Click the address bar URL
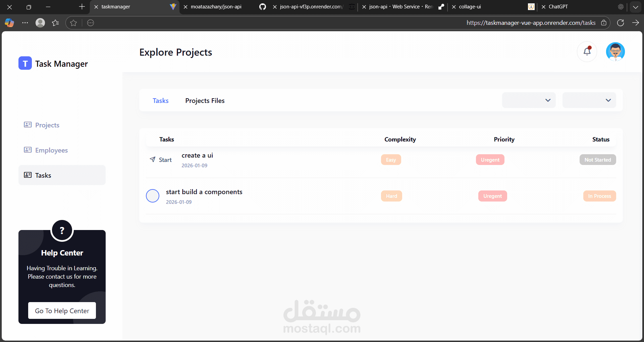The height and width of the screenshot is (342, 644). tap(531, 23)
